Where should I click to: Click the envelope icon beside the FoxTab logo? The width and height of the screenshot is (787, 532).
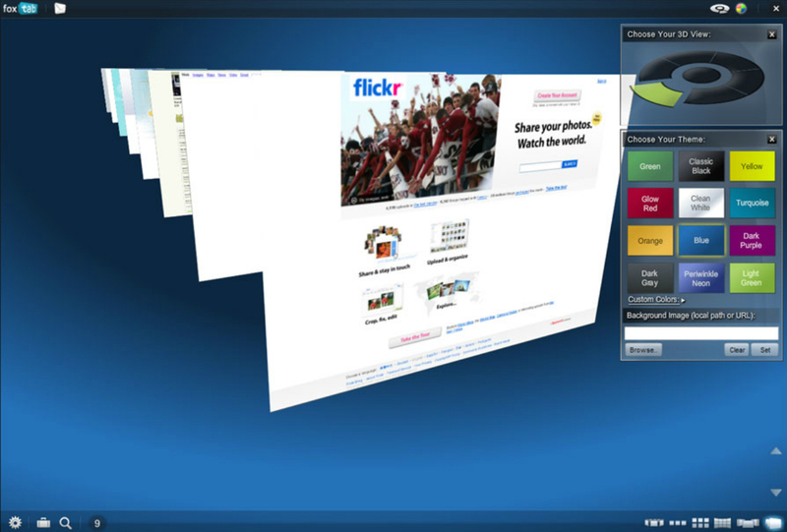point(60,8)
